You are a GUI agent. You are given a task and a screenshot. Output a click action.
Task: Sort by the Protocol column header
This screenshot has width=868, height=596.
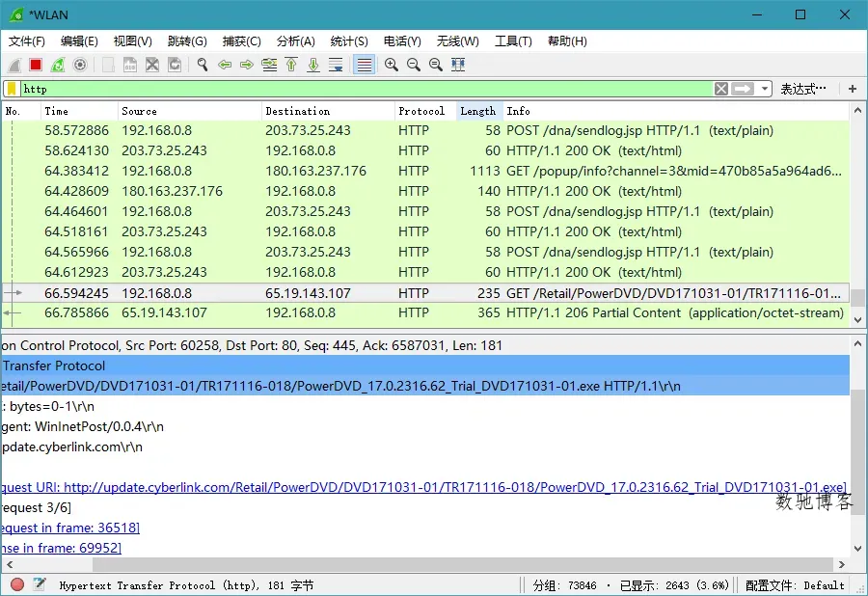pyautogui.click(x=425, y=111)
